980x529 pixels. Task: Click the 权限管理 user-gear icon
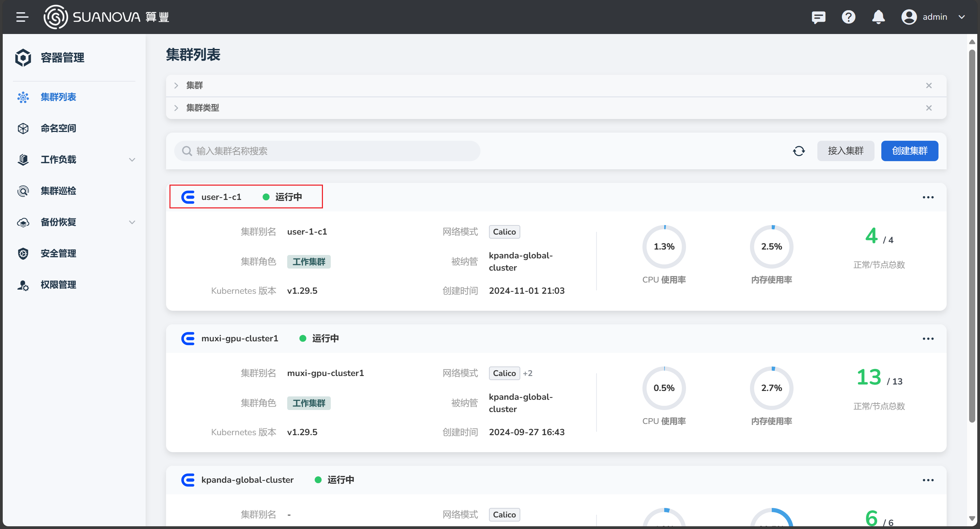pyautogui.click(x=23, y=285)
